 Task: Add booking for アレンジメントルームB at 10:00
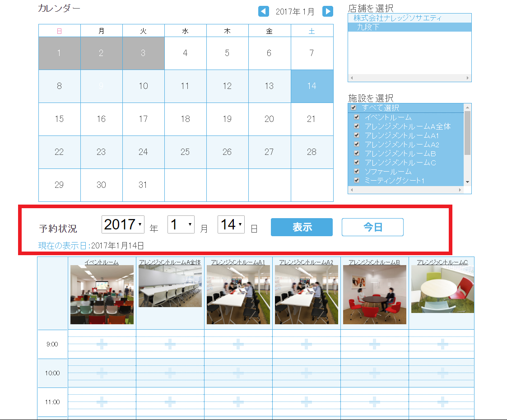click(x=374, y=373)
